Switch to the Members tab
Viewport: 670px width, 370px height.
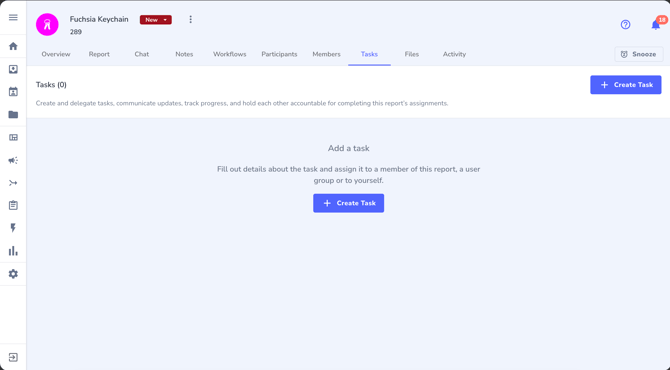(x=326, y=54)
